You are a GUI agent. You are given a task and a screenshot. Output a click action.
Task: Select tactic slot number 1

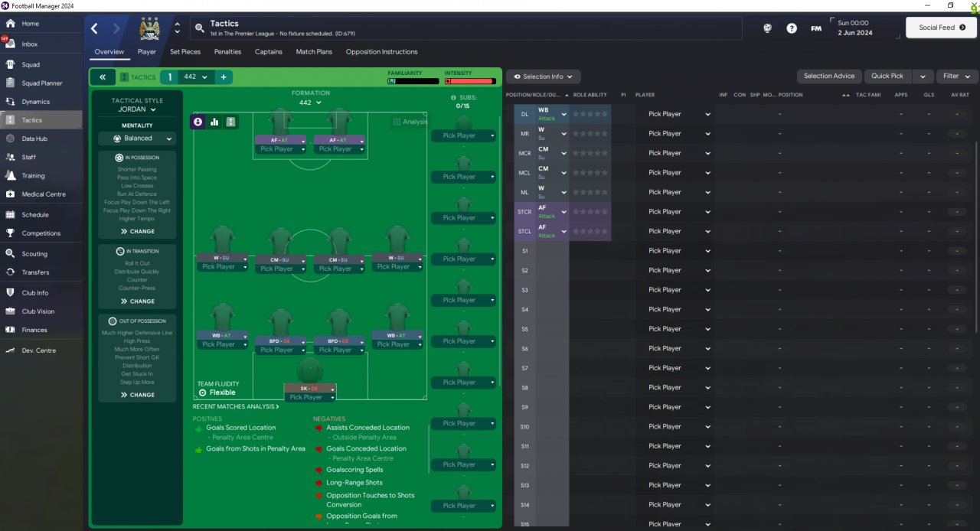170,77
